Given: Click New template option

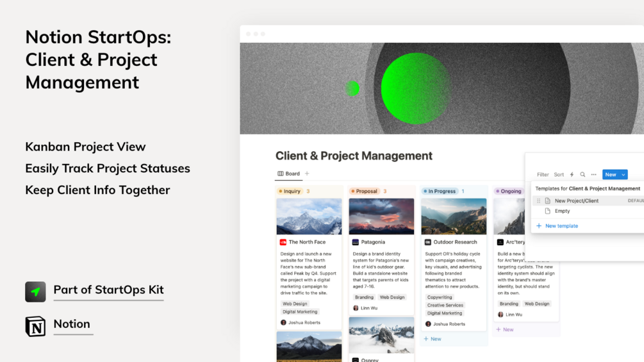Looking at the screenshot, I should 557,226.
